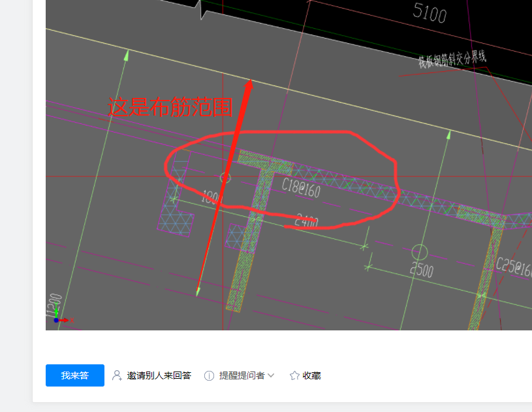Expand the 提醒提问者 dropdown
The height and width of the screenshot is (412, 532).
pyautogui.click(x=271, y=375)
